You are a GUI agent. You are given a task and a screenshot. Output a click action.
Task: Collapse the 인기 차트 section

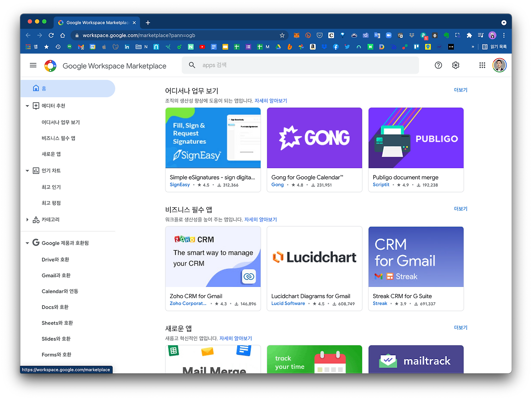point(27,171)
